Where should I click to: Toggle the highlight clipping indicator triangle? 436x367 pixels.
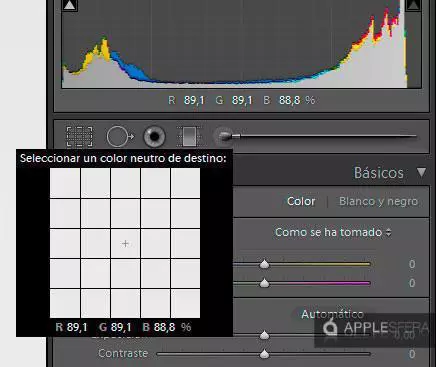pyautogui.click(x=413, y=5)
